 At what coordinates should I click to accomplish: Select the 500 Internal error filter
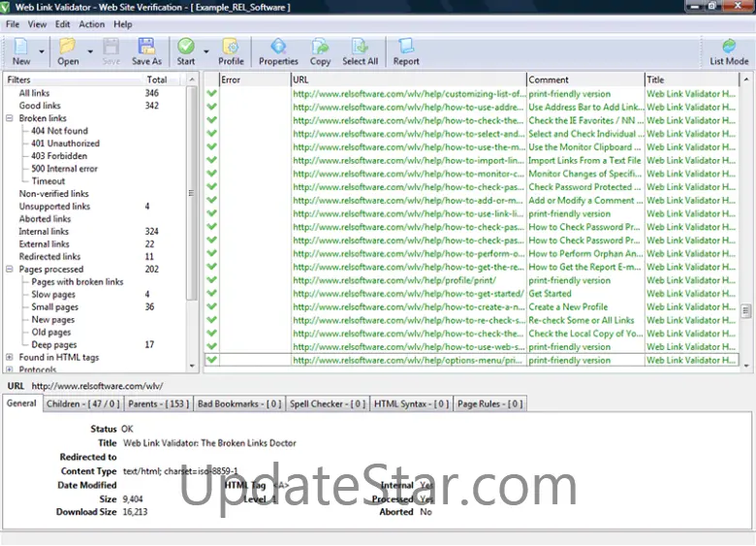[x=65, y=169]
